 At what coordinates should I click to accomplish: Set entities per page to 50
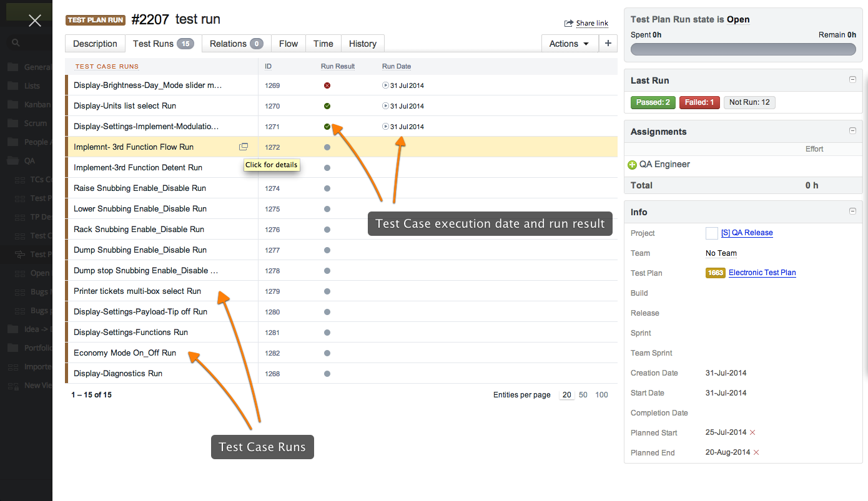pyautogui.click(x=583, y=395)
